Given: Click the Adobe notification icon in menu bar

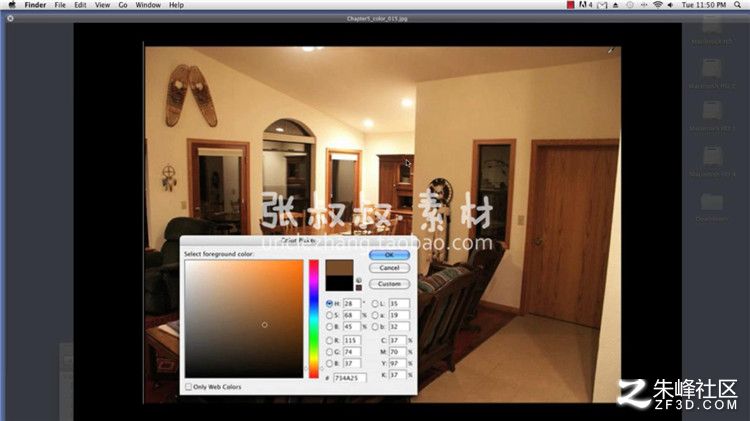Looking at the screenshot, I should pos(585,5).
